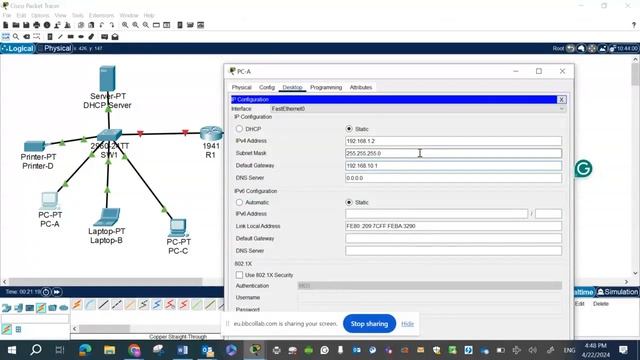The height and width of the screenshot is (360, 640).
Task: Click the Redo arrow toolbar icon
Action: 111,25
